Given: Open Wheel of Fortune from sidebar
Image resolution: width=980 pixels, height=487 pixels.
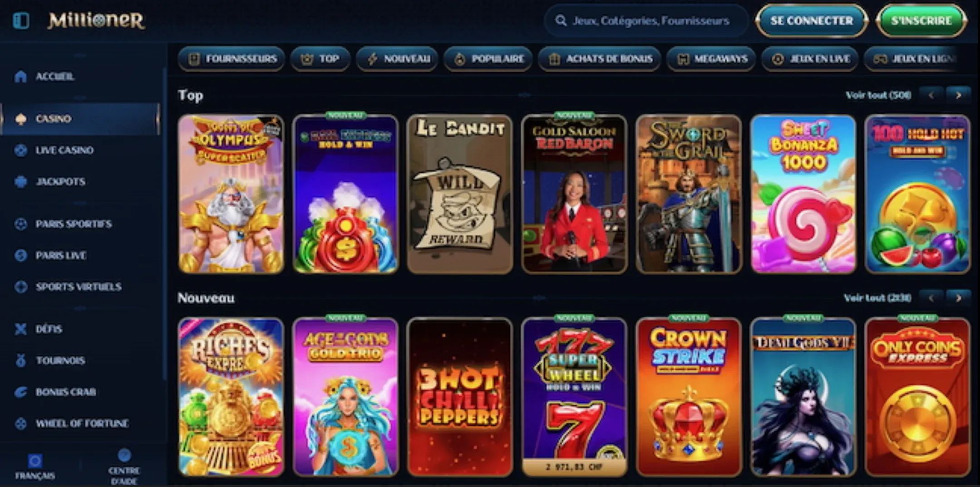Looking at the screenshot, I should pyautogui.click(x=72, y=423).
